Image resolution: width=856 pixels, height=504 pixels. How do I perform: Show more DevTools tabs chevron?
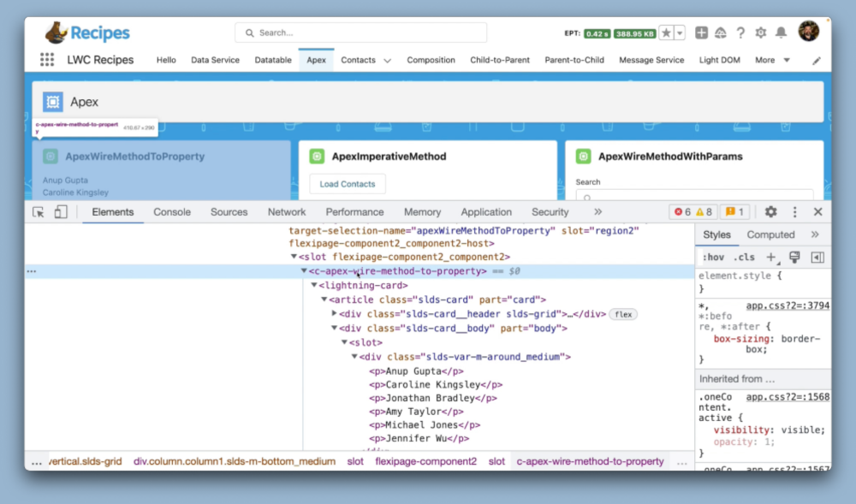tap(597, 211)
